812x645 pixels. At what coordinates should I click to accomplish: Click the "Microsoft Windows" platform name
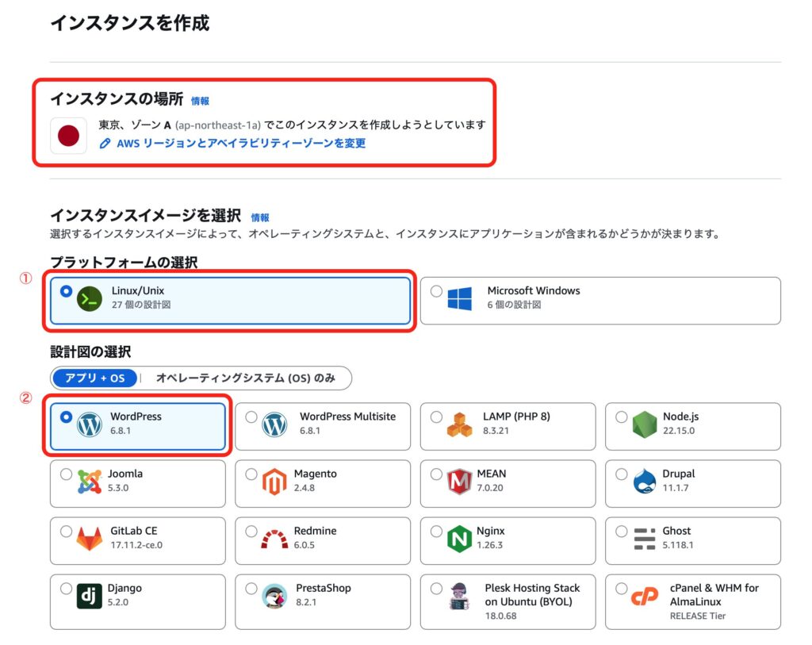(x=534, y=290)
